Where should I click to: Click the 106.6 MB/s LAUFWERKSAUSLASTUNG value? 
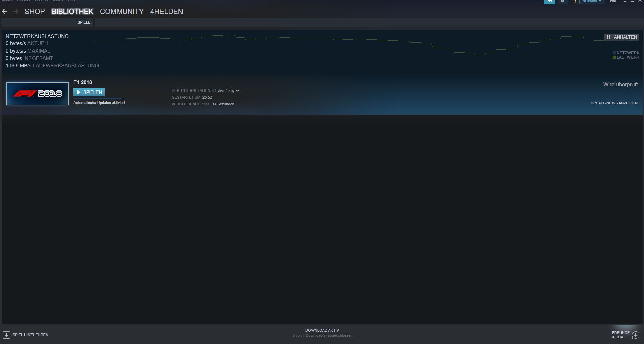[x=52, y=66]
